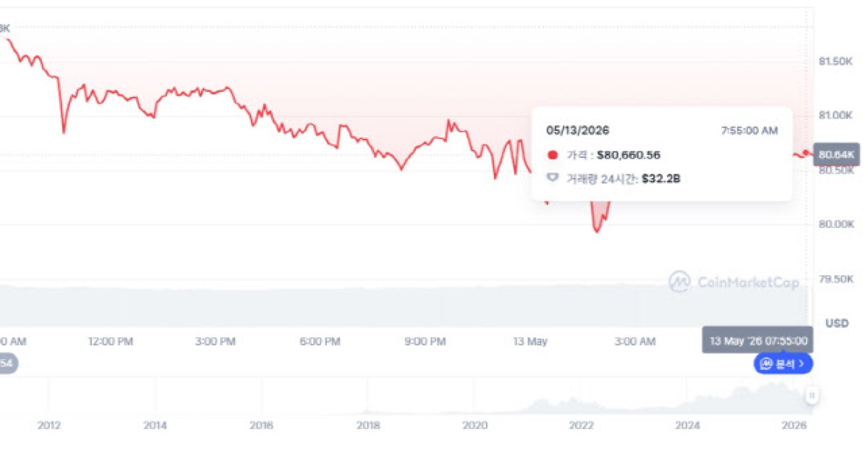This screenshot has height=456, width=868.
Task: Click the gray 54 badge at left edge
Action: [x=7, y=364]
